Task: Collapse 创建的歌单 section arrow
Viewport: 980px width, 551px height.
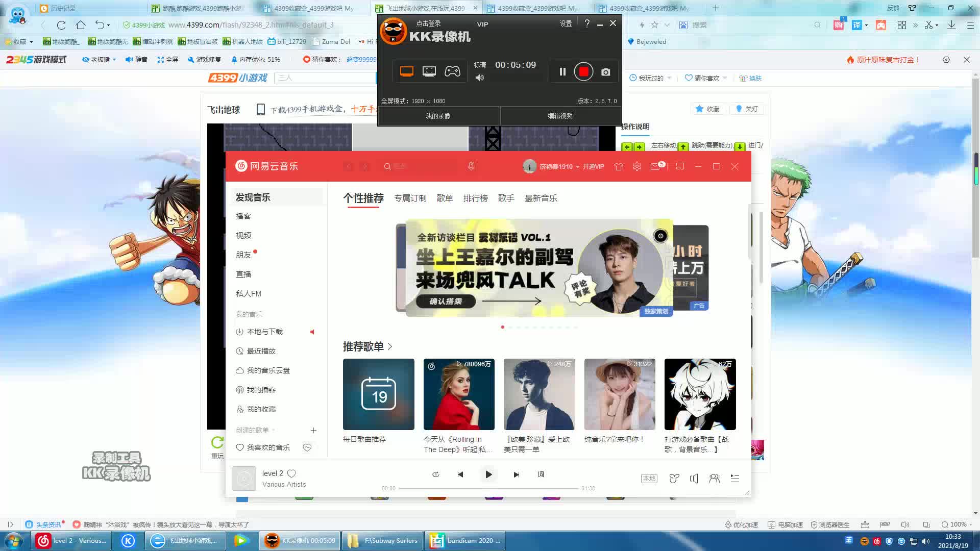Action: coord(274,430)
